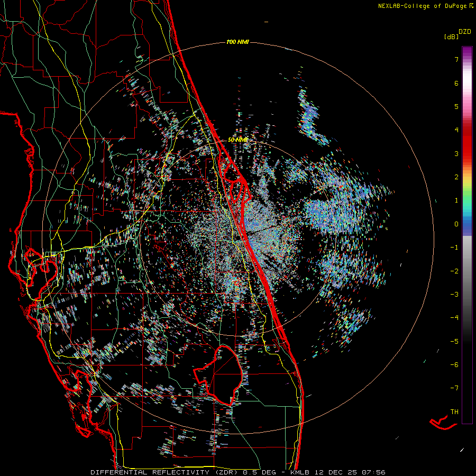Image resolution: width=476 pixels, height=476 pixels.
Task: Click the 2 value on color scale
Action: tap(456, 177)
